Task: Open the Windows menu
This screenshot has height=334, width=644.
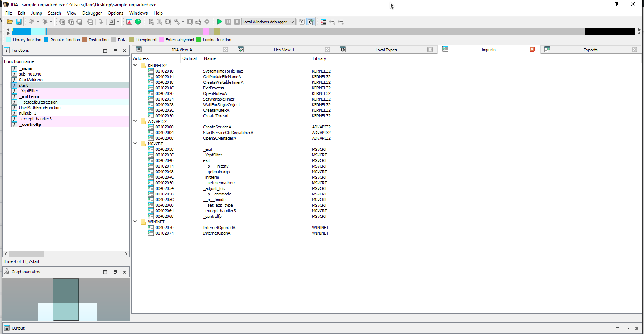Action: [138, 13]
